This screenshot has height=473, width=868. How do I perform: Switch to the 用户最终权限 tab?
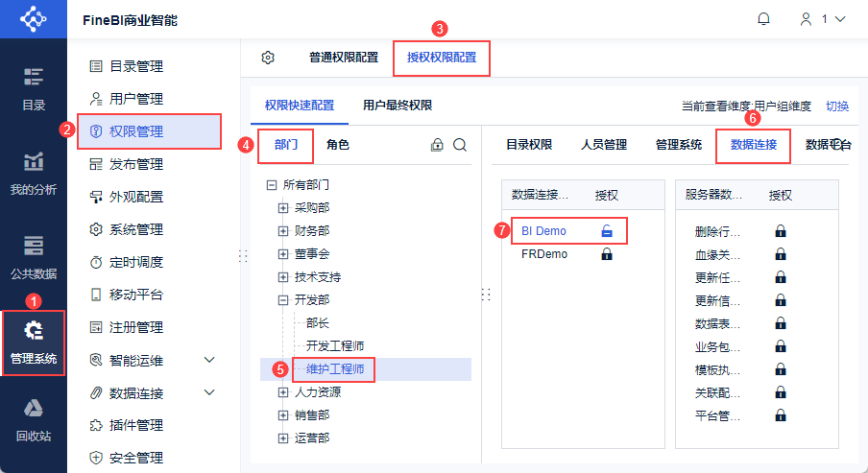[x=397, y=106]
